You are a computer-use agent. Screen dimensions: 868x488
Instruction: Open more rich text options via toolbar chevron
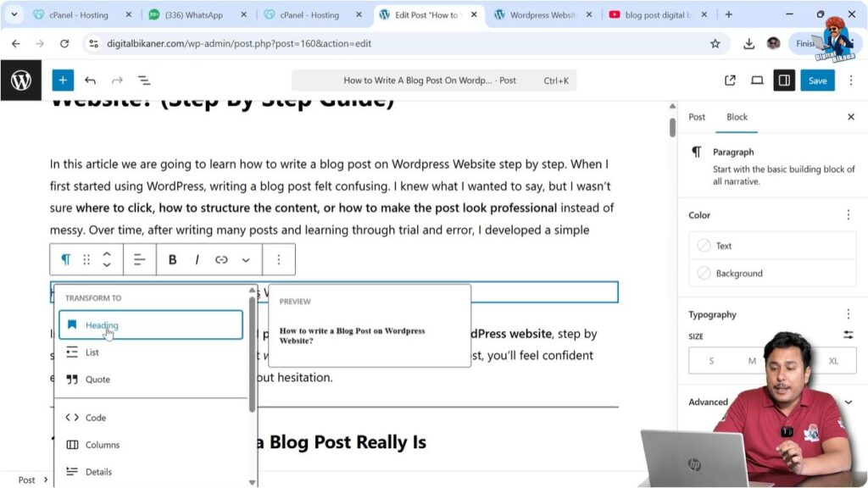pyautogui.click(x=245, y=259)
